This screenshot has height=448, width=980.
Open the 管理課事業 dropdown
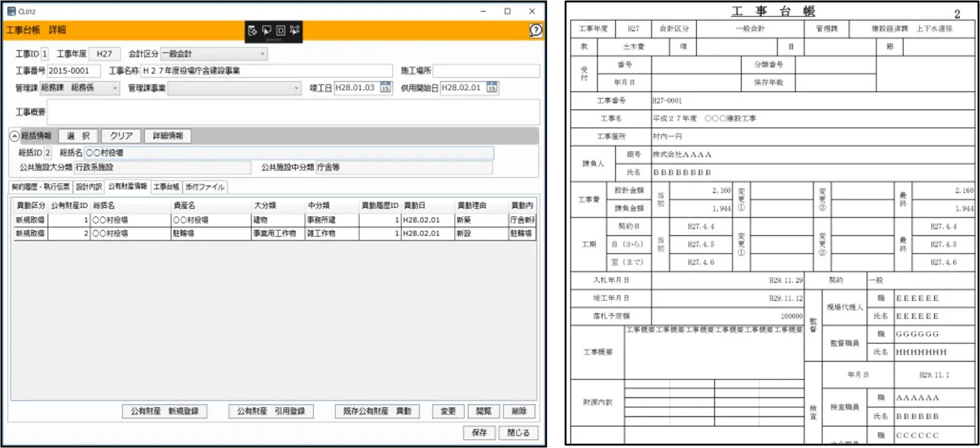(x=234, y=88)
